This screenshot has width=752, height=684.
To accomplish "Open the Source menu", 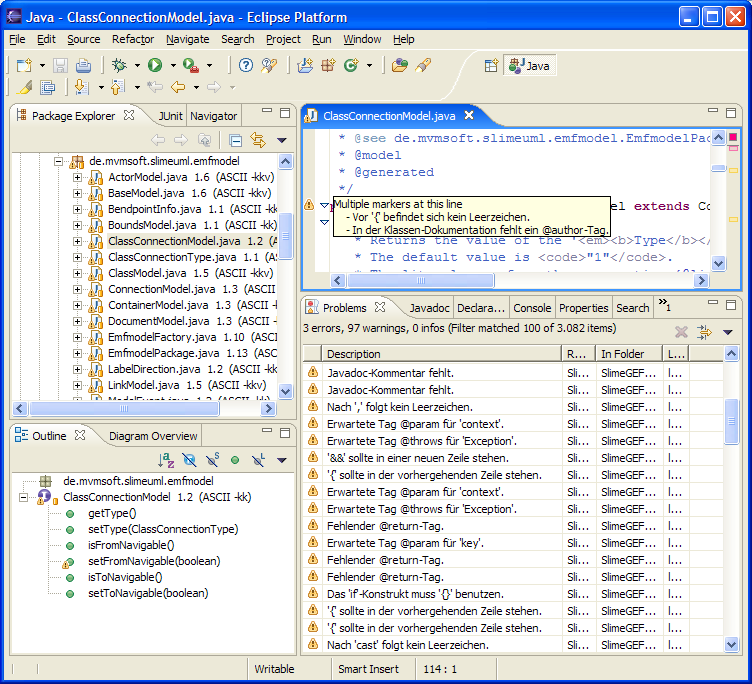I will pos(83,39).
